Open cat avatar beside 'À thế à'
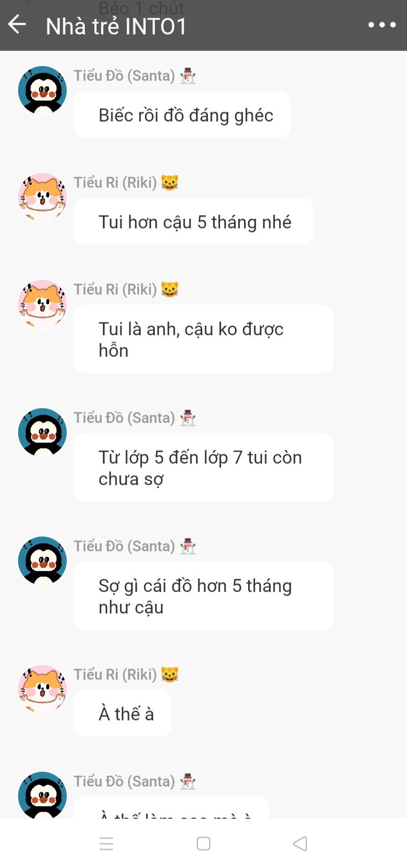 click(x=42, y=689)
